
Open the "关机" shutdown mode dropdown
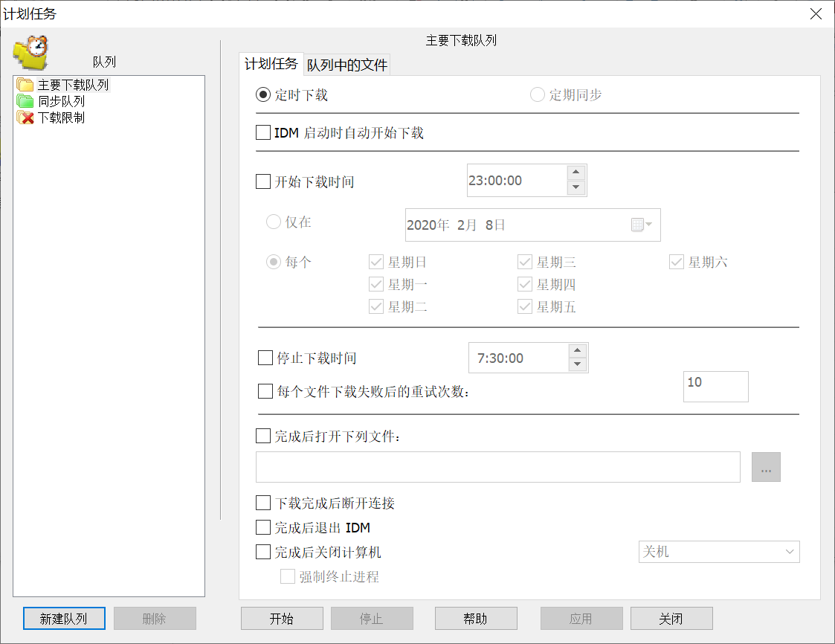click(719, 552)
